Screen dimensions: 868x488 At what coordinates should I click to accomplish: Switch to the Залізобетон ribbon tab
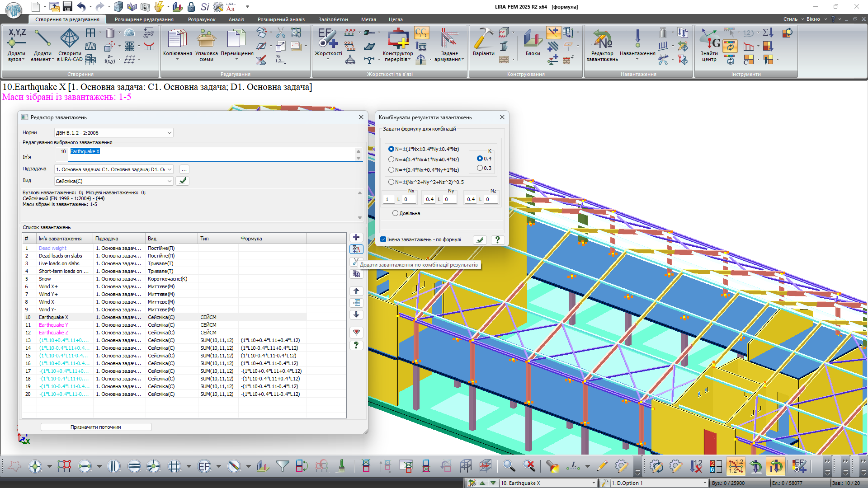[x=333, y=19]
